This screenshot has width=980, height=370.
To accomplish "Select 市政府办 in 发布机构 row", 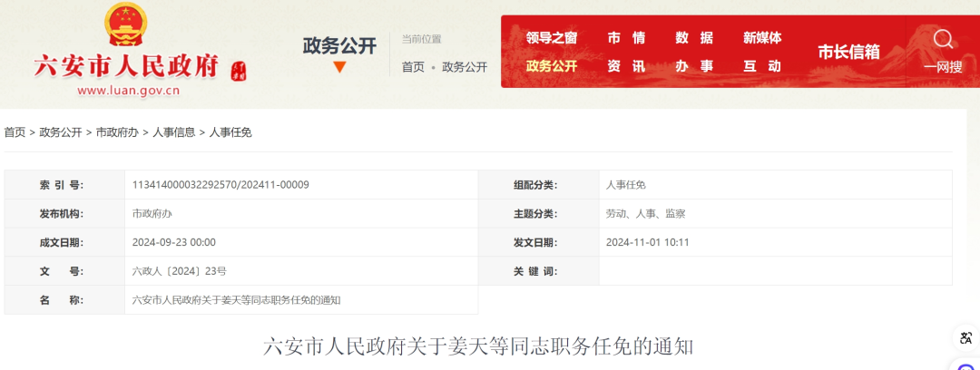I will tap(152, 214).
